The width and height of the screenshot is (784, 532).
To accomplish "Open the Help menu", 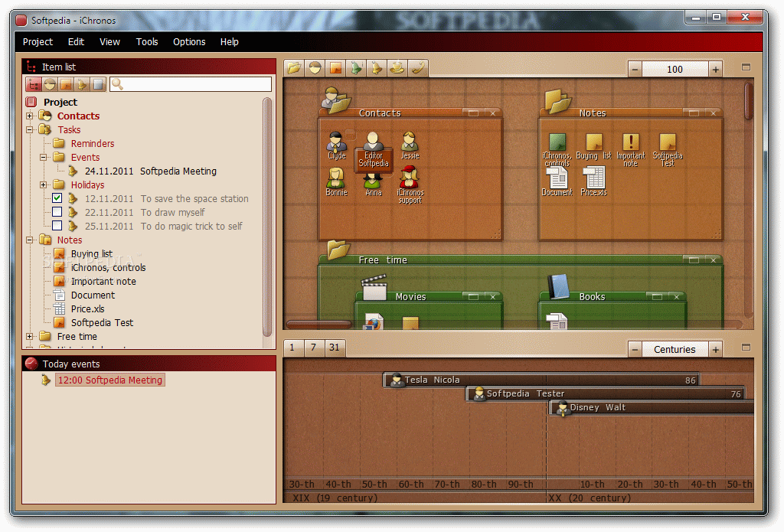I will (x=230, y=42).
